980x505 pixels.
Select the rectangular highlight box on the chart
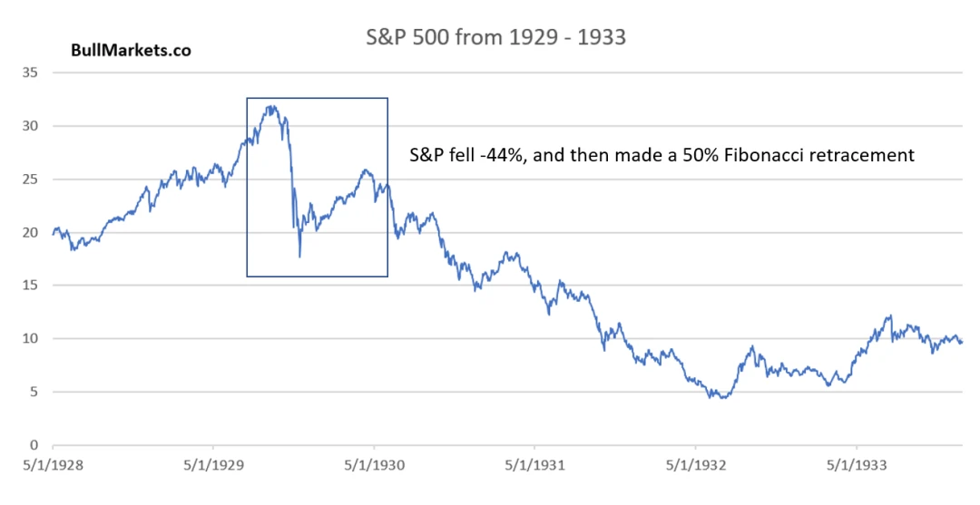317,187
